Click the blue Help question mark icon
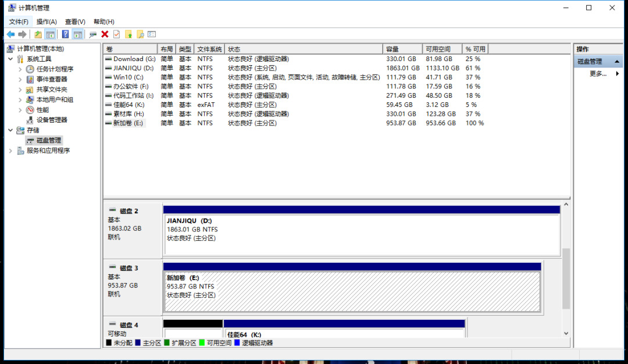 click(65, 34)
